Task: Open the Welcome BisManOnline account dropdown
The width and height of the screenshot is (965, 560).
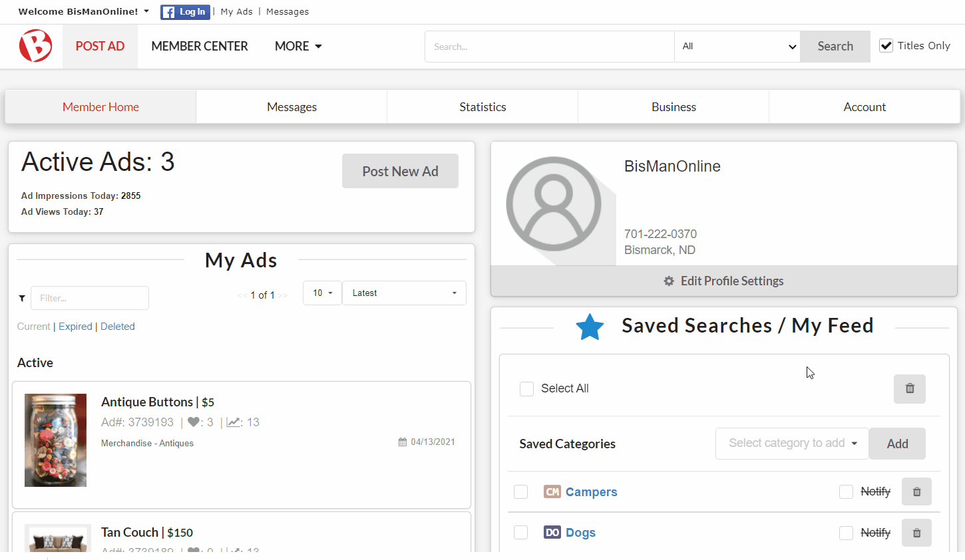Action: coord(84,11)
